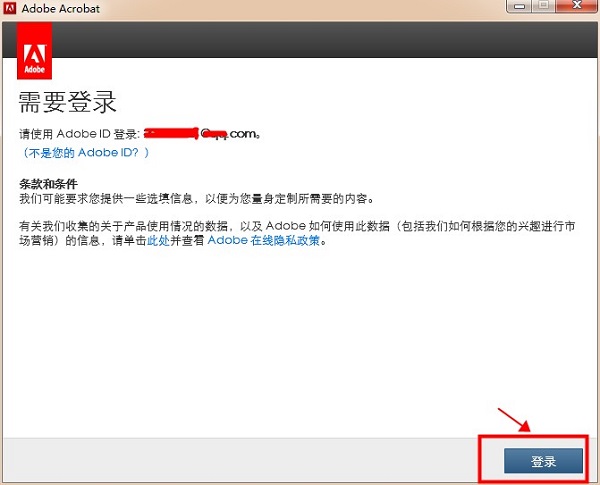The image size is (600, 485).
Task: Click the redacted Adobe ID email address
Action: pyautogui.click(x=201, y=134)
